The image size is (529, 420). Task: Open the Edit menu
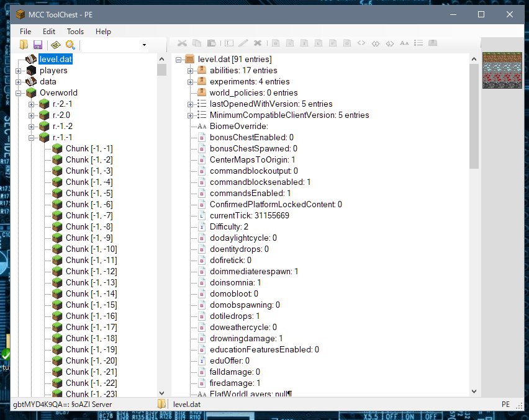[x=49, y=32]
